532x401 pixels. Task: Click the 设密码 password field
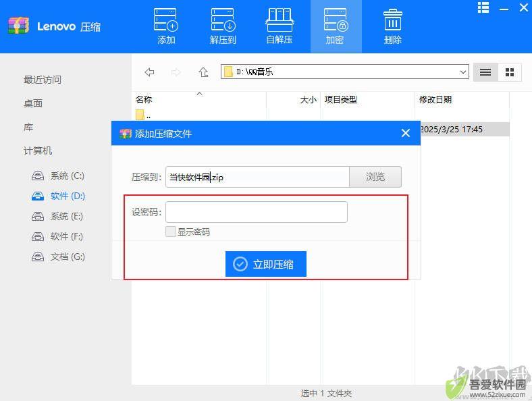click(257, 212)
